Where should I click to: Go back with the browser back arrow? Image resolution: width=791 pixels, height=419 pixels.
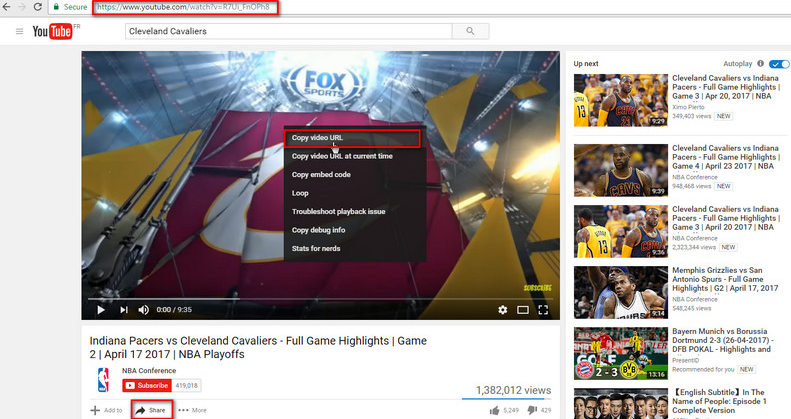pyautogui.click(x=6, y=7)
